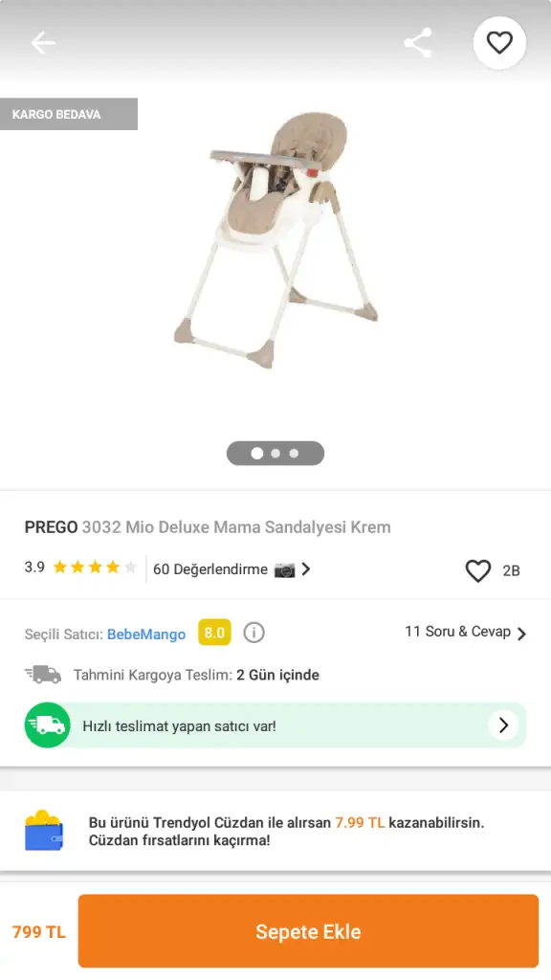Tap the gray delivery truck icon

[x=43, y=675]
